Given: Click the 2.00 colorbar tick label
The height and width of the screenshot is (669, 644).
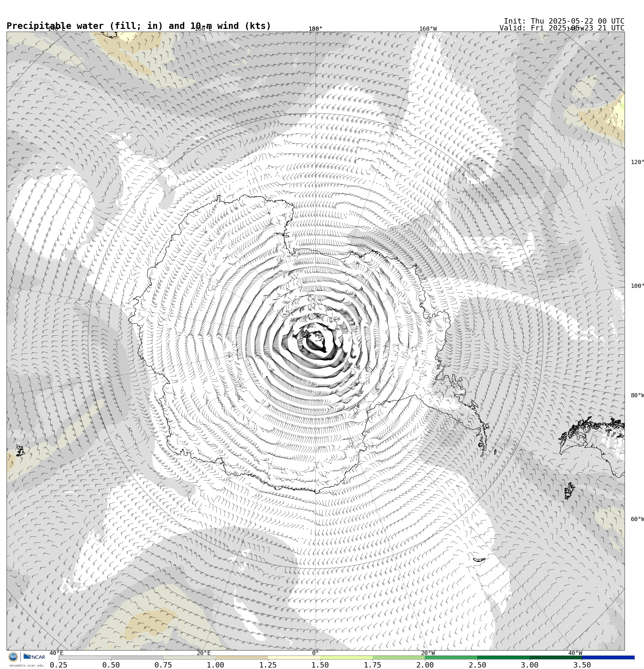Looking at the screenshot, I should pyautogui.click(x=425, y=665).
